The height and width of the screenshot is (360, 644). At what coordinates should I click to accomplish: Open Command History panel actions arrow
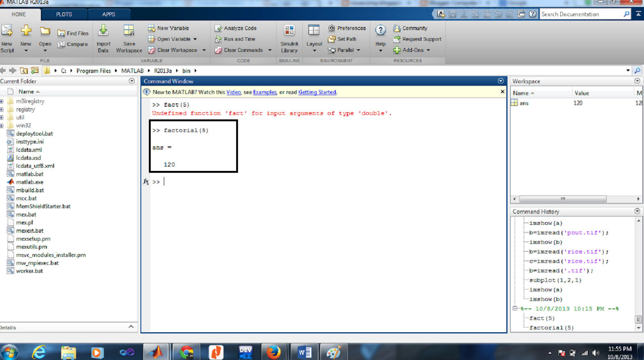tap(637, 211)
